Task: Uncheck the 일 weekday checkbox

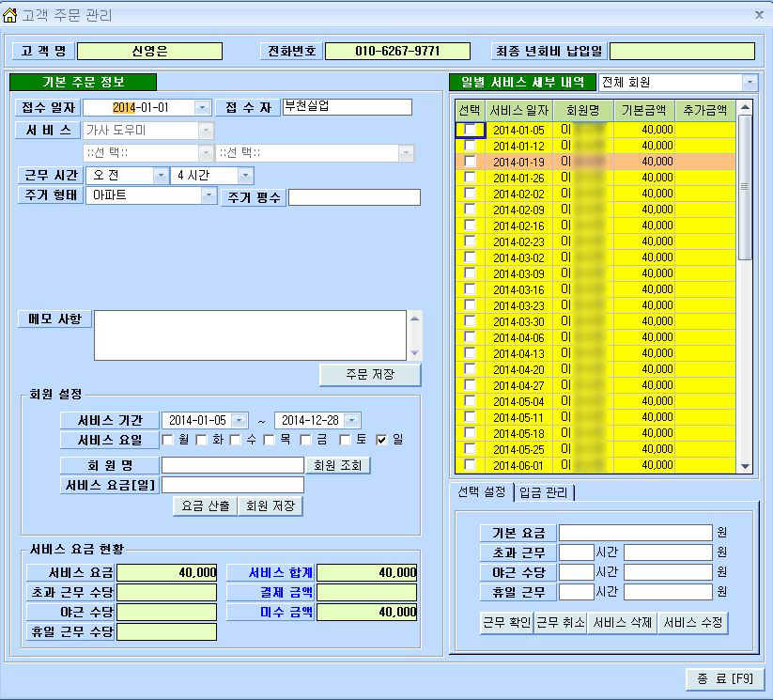Action: (x=381, y=440)
